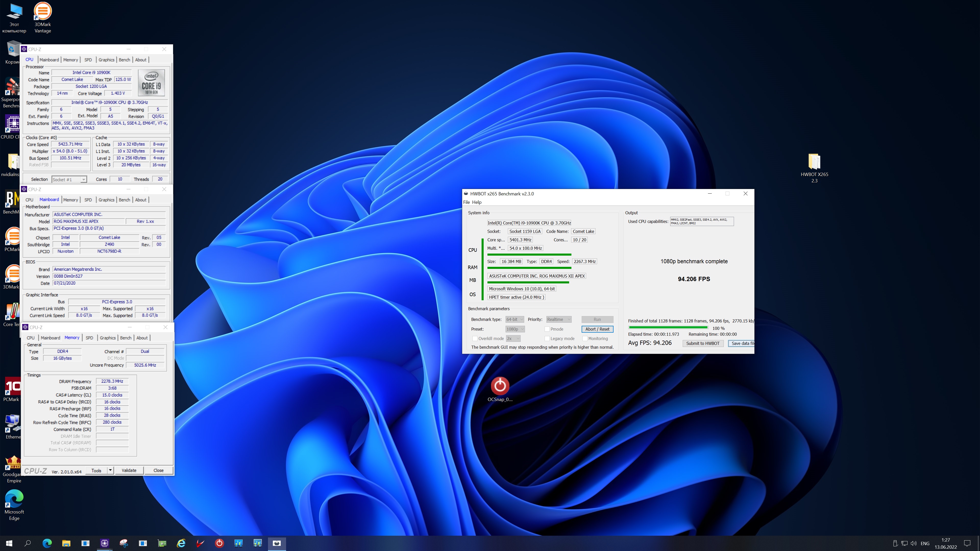Open the Preset 1080p dropdown
This screenshot has width=980, height=551.
click(515, 329)
